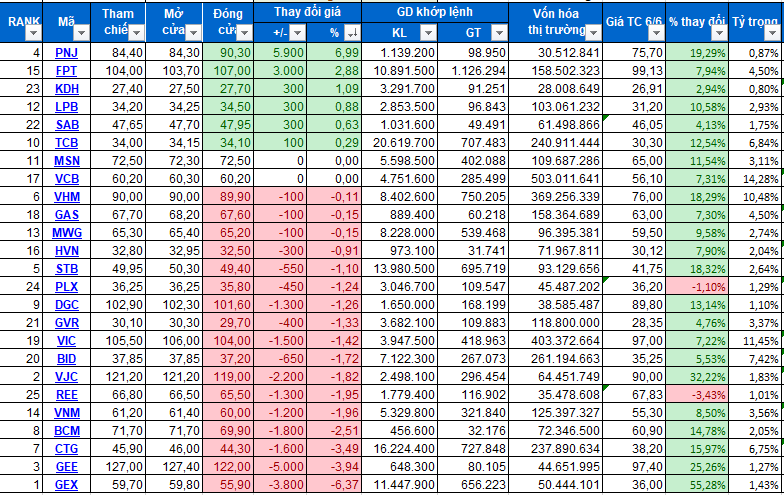Select GEE closing price cell 122,00
The image size is (784, 495).
[228, 466]
